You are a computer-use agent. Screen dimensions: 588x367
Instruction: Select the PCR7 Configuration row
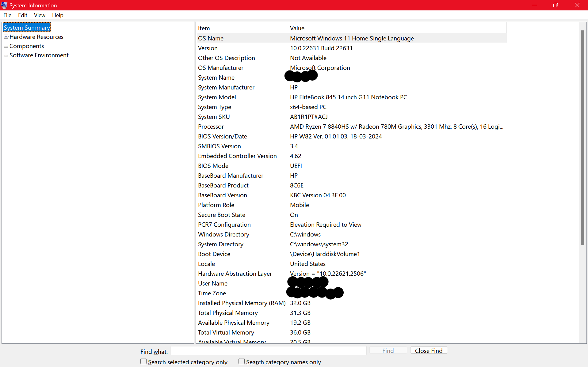(351, 225)
